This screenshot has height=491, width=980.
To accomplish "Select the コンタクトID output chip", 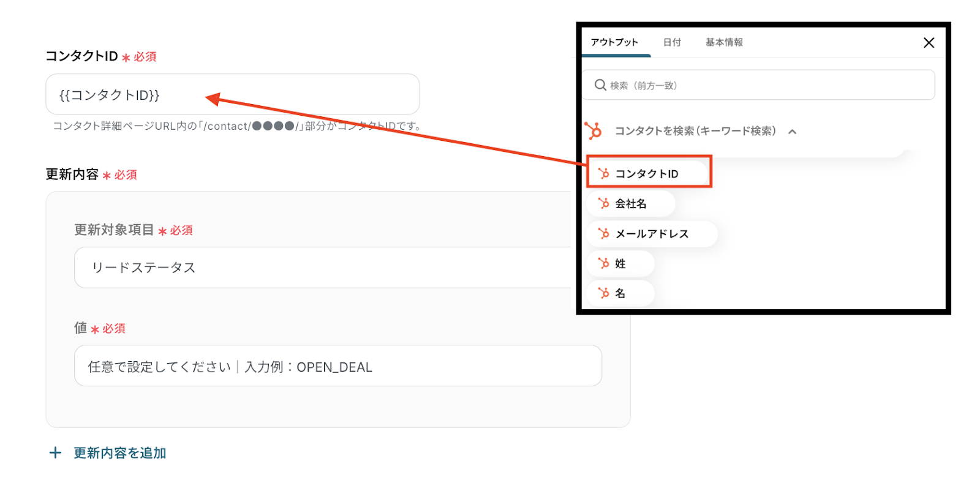I will click(649, 173).
